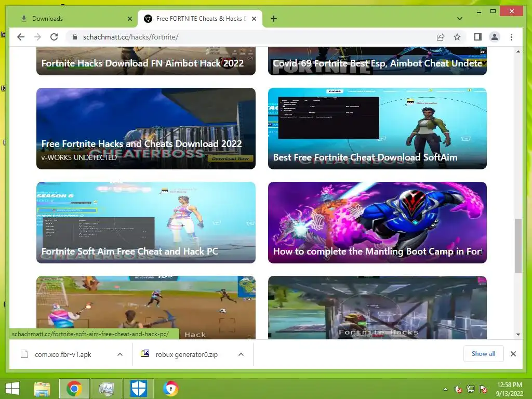Share this page using the share icon
The height and width of the screenshot is (399, 532).
tap(441, 37)
